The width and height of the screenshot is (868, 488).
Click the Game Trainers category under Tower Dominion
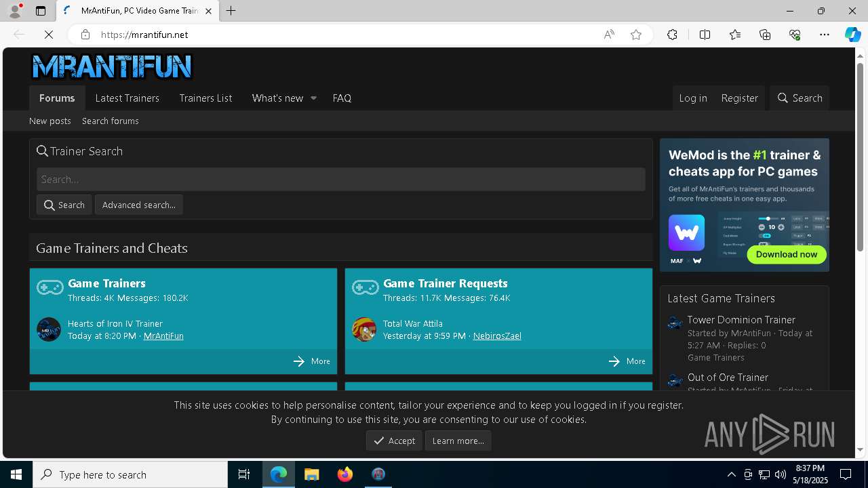(x=715, y=357)
